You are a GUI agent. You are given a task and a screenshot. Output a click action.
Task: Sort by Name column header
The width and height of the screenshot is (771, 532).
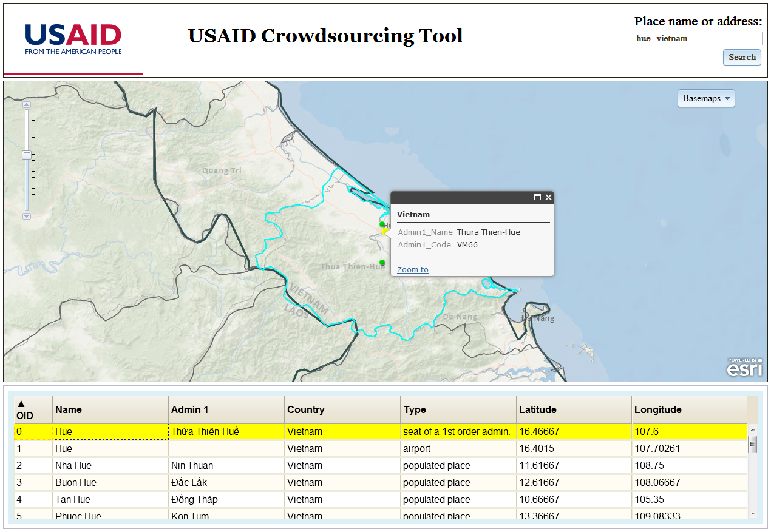(110, 410)
